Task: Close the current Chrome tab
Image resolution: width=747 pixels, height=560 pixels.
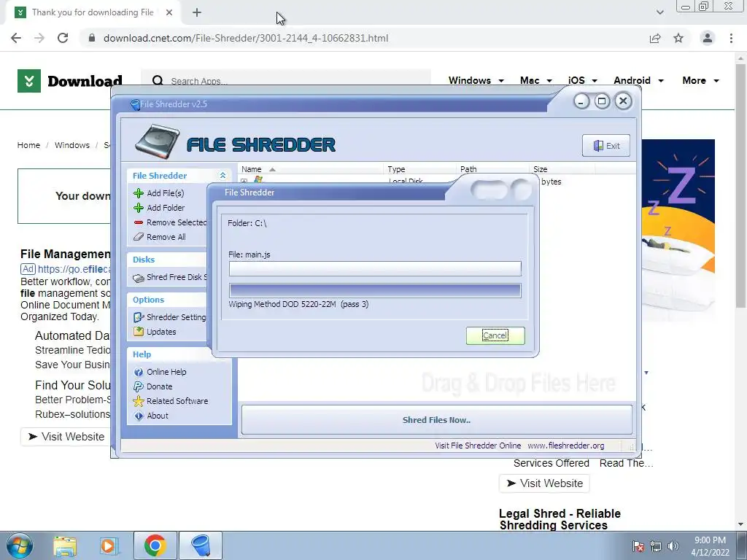Action: [x=169, y=13]
